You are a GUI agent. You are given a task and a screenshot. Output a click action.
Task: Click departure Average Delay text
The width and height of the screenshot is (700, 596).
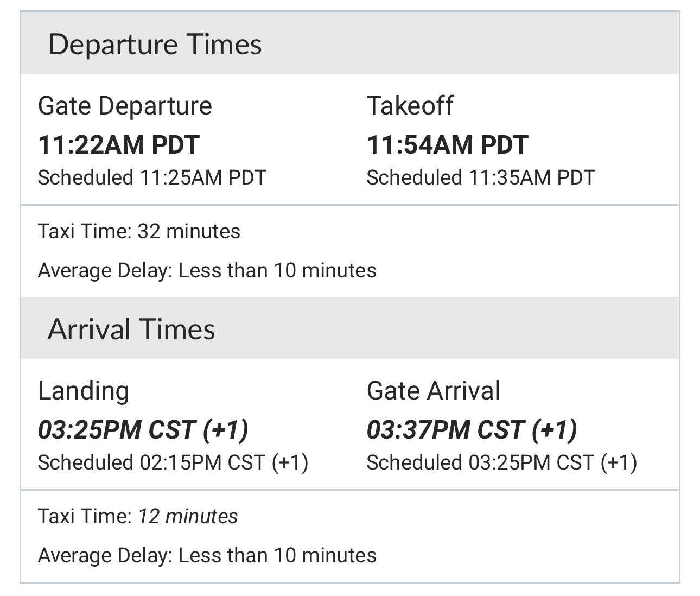pyautogui.click(x=207, y=270)
